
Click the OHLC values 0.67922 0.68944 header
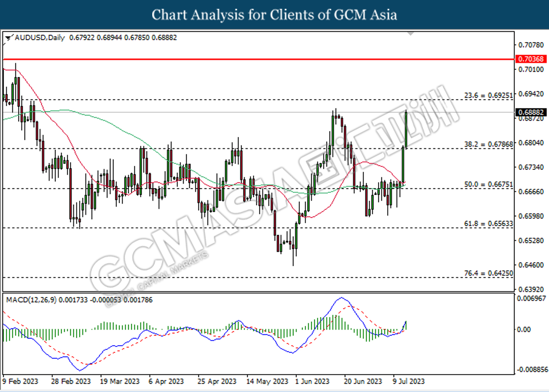123,38
